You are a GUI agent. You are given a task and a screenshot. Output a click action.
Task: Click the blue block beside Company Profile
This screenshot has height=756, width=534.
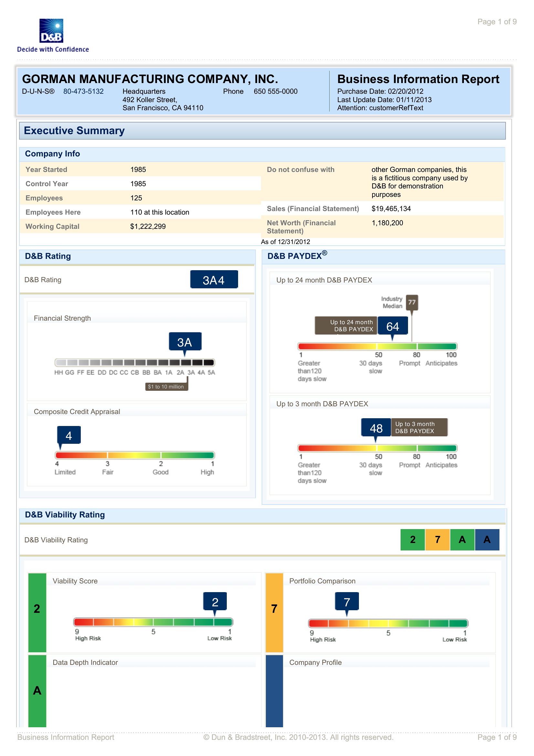point(274,691)
